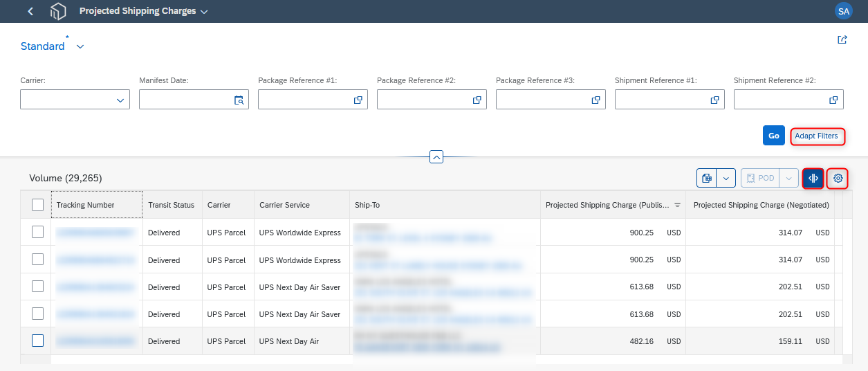This screenshot has width=868, height=371.
Task: Toggle the column width adjust icon
Action: 813,178
